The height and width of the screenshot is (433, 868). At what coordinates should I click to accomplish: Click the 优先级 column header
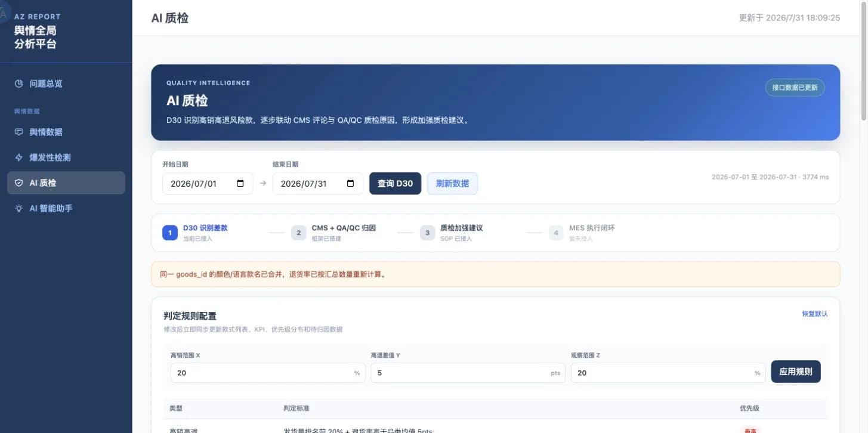pos(749,409)
